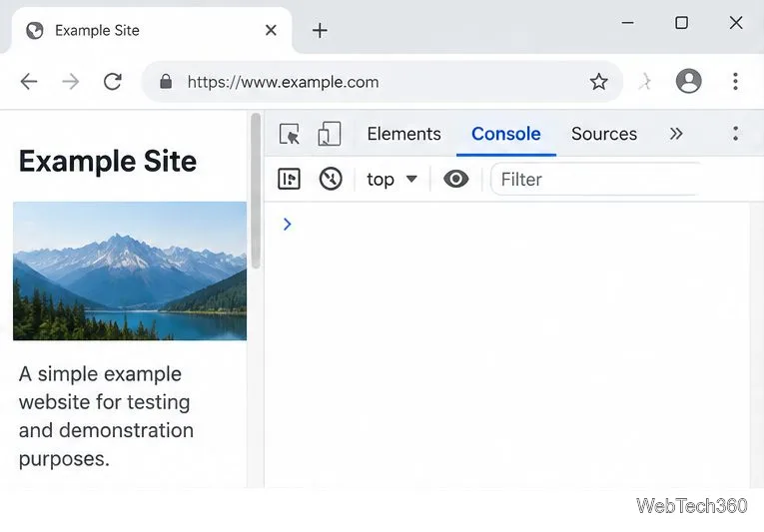This screenshot has height=532, width=764.
Task: Create a live expression with eye icon
Action: click(456, 179)
